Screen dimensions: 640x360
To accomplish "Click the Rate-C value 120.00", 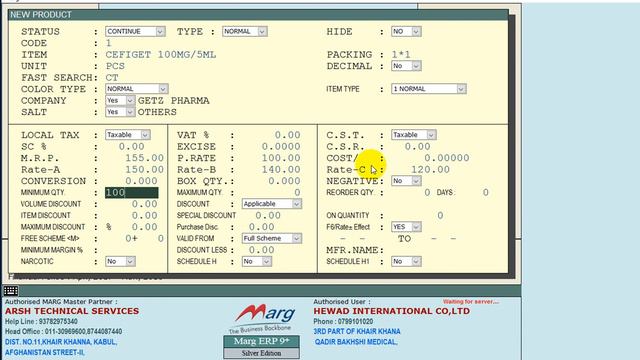I will coord(430,169).
